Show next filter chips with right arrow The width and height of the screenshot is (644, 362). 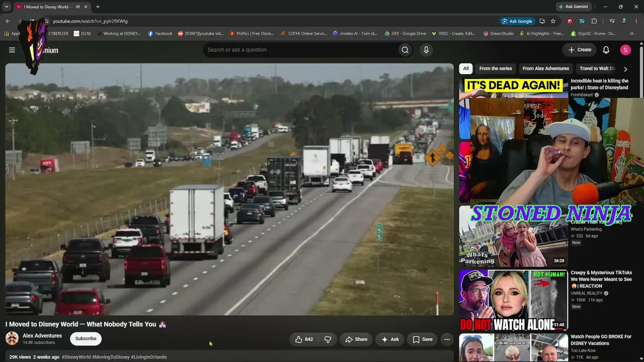pos(625,69)
